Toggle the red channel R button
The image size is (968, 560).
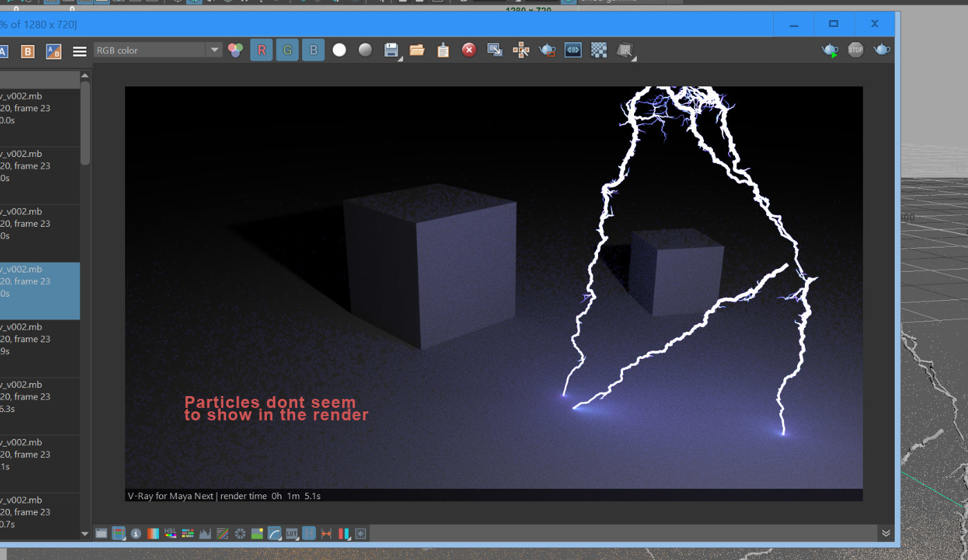[x=261, y=50]
